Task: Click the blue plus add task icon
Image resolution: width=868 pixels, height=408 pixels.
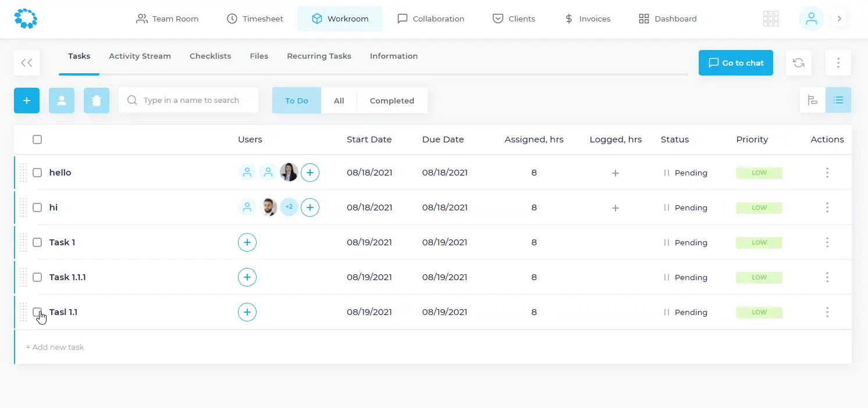Action: 27,101
